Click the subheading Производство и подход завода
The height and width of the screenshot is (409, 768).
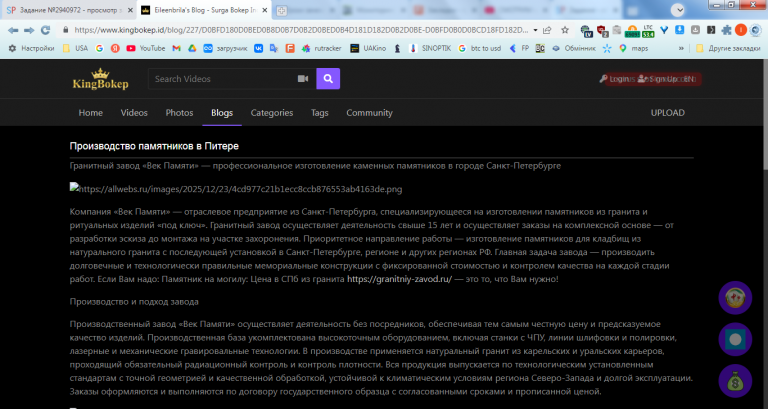click(134, 302)
